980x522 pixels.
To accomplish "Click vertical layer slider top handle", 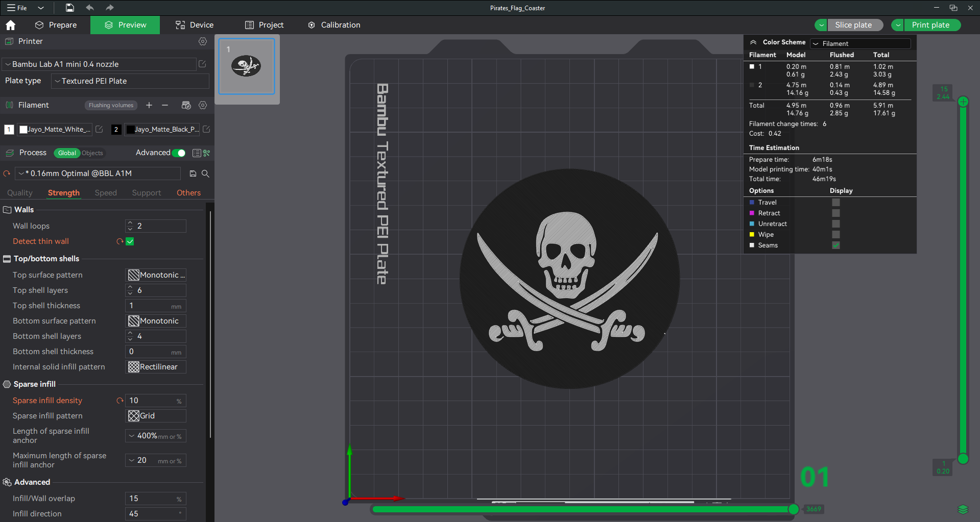I will point(963,102).
